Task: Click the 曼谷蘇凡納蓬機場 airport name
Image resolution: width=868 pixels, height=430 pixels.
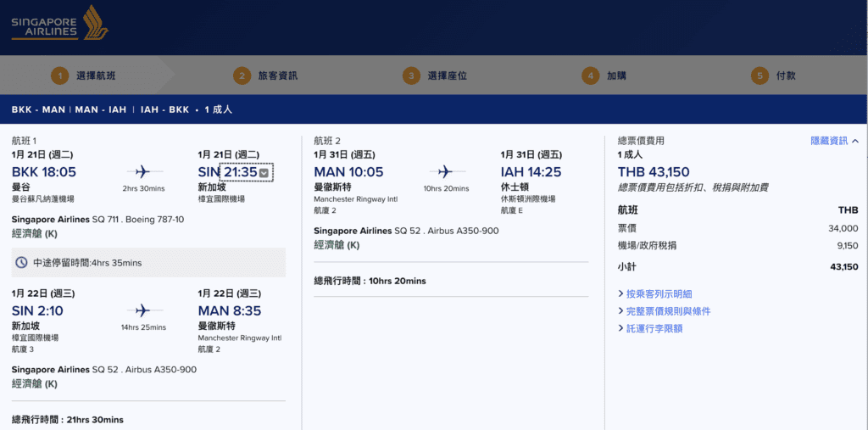Action: [x=43, y=199]
